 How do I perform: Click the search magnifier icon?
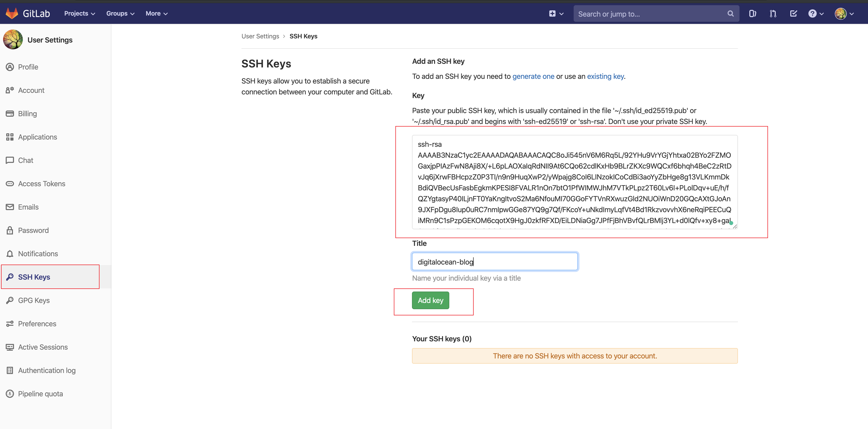[730, 13]
